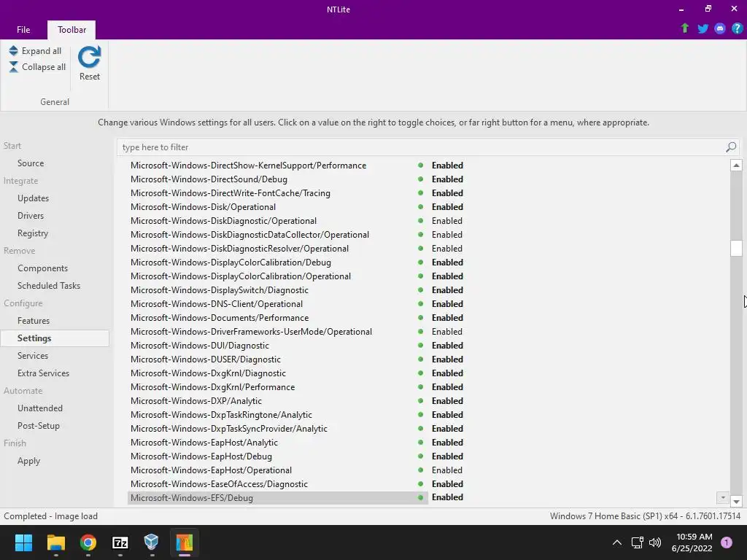Launch Chrome from the taskbar
This screenshot has width=747, height=560.
(x=88, y=542)
